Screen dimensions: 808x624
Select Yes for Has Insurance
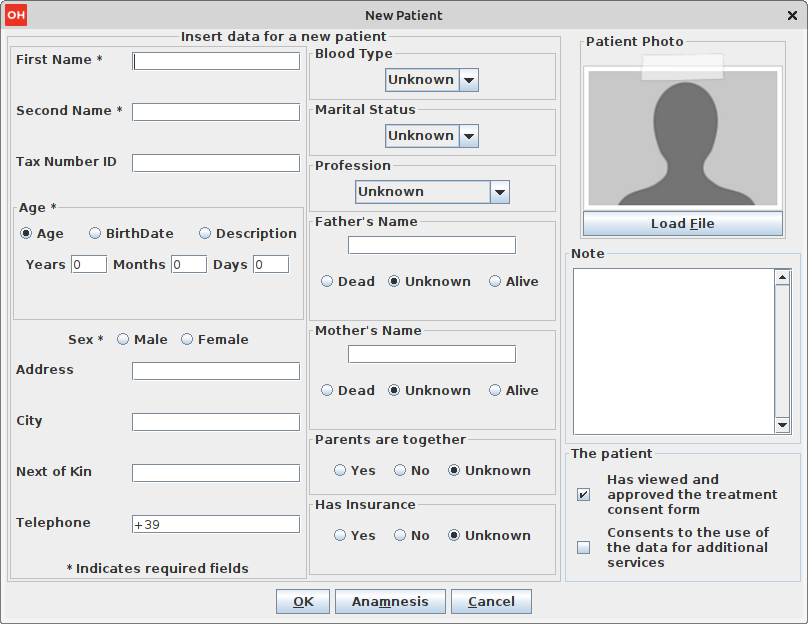point(341,536)
